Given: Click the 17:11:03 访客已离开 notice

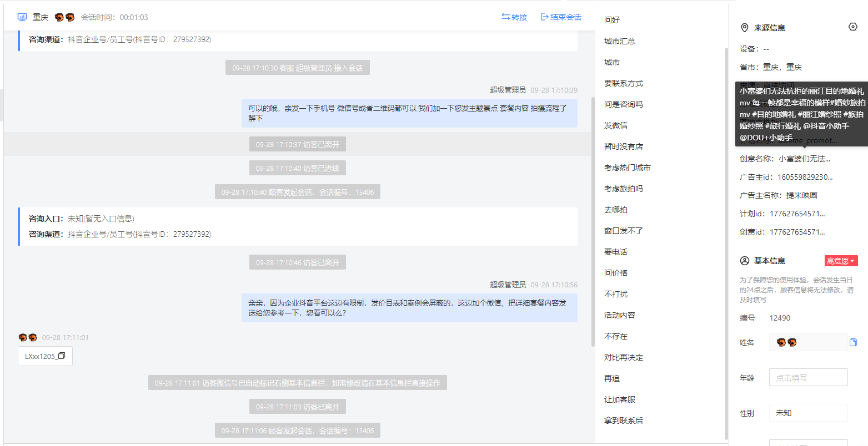Looking at the screenshot, I should 298,407.
